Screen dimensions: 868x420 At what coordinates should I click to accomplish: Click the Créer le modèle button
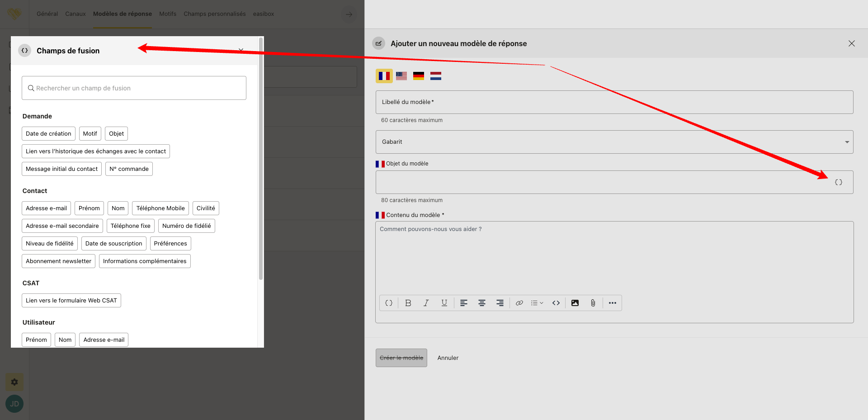point(401,358)
